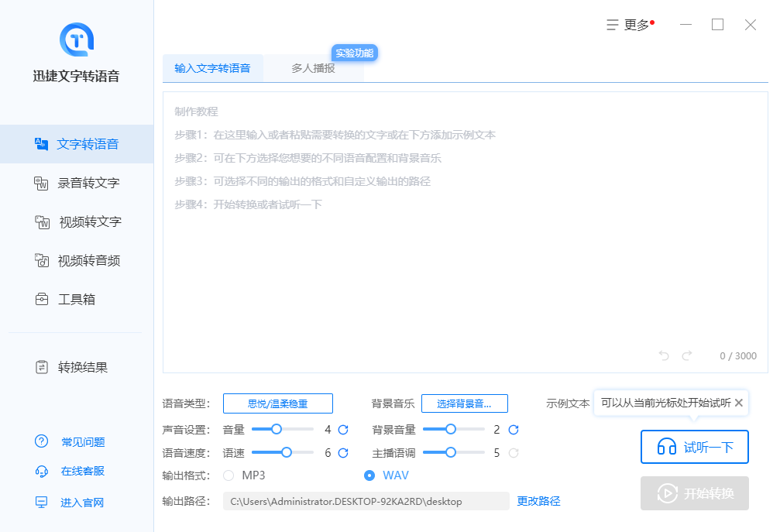Open 选择背景音乐 background music picker

point(464,403)
